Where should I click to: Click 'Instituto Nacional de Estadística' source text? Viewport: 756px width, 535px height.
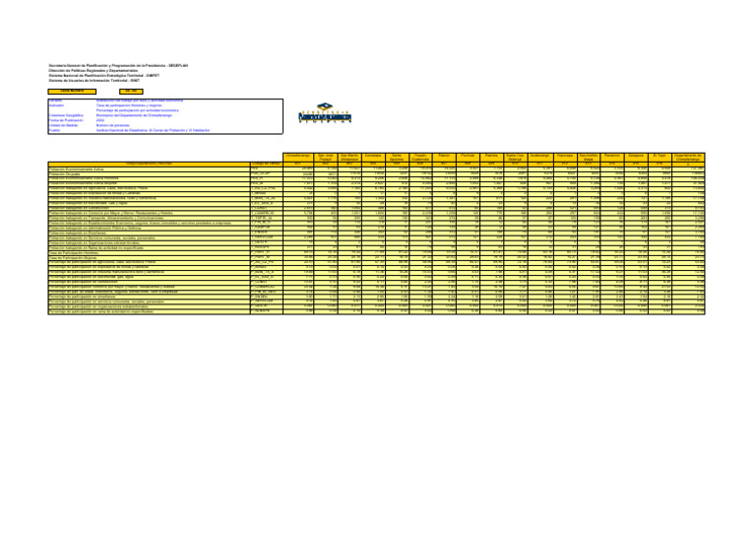point(153,130)
